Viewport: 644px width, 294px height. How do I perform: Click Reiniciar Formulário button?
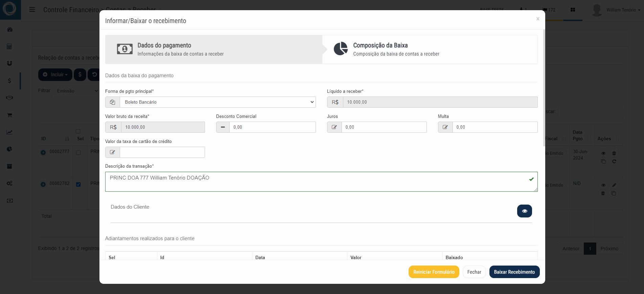pos(434,272)
